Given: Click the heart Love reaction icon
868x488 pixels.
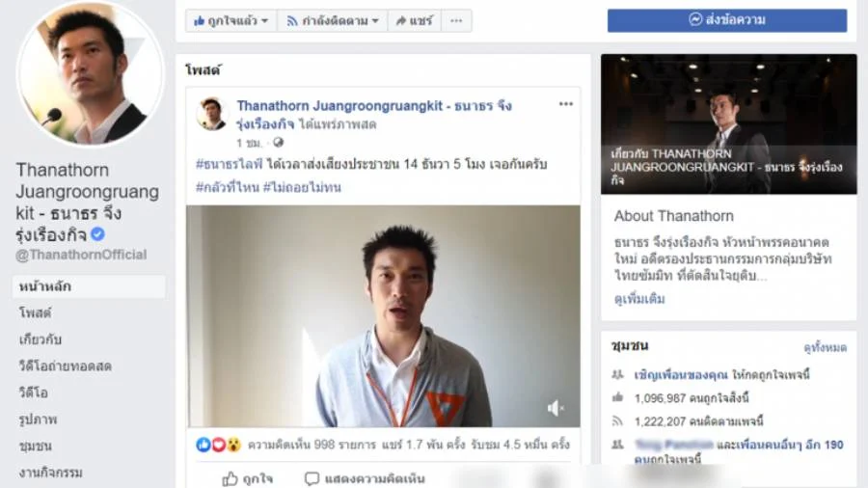Looking at the screenshot, I should (x=219, y=445).
